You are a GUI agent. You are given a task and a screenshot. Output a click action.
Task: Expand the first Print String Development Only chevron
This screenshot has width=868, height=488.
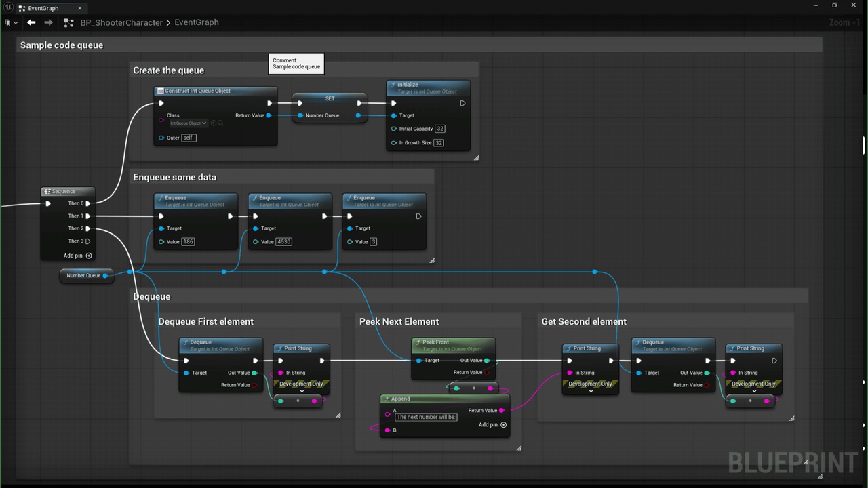pyautogui.click(x=302, y=391)
